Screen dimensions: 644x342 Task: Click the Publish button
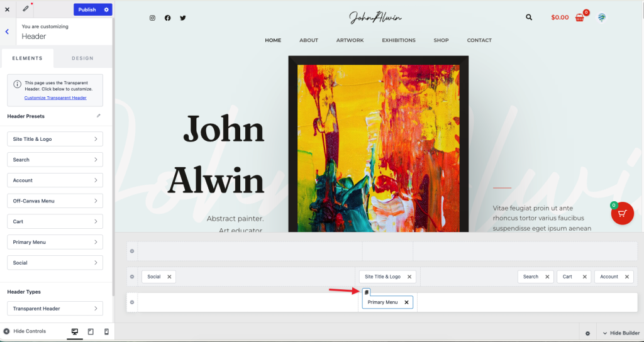pos(87,9)
